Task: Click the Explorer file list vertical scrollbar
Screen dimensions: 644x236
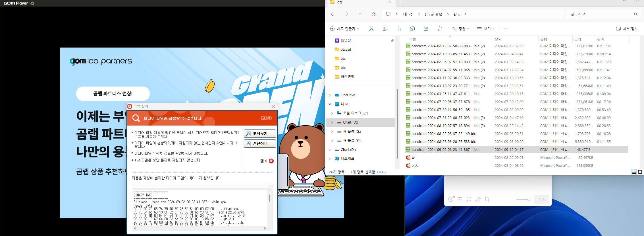Action: point(642,126)
